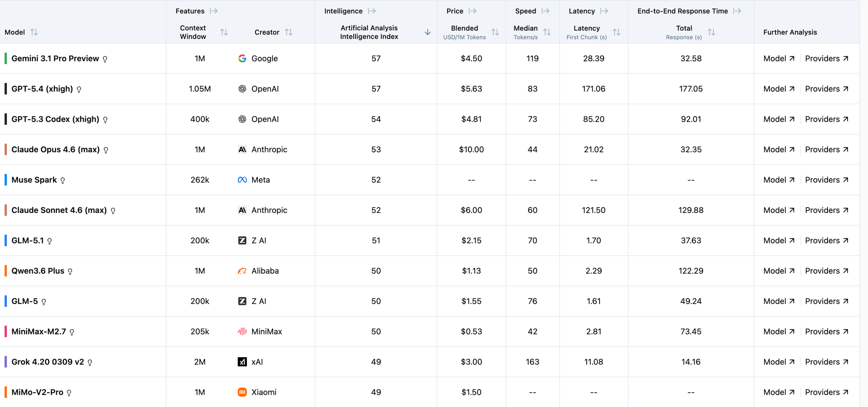Expand the Intelligence column group

[372, 11]
